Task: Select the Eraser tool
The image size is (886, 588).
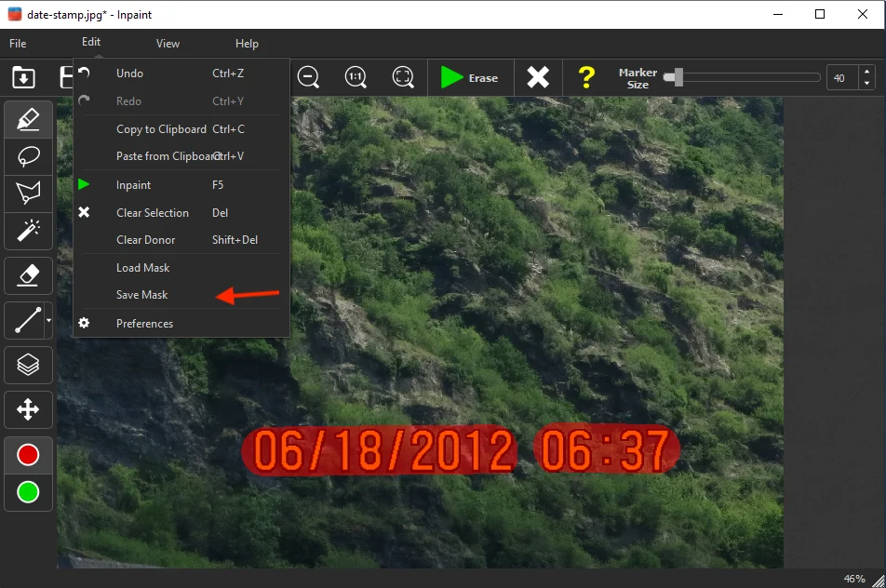Action: [28, 275]
